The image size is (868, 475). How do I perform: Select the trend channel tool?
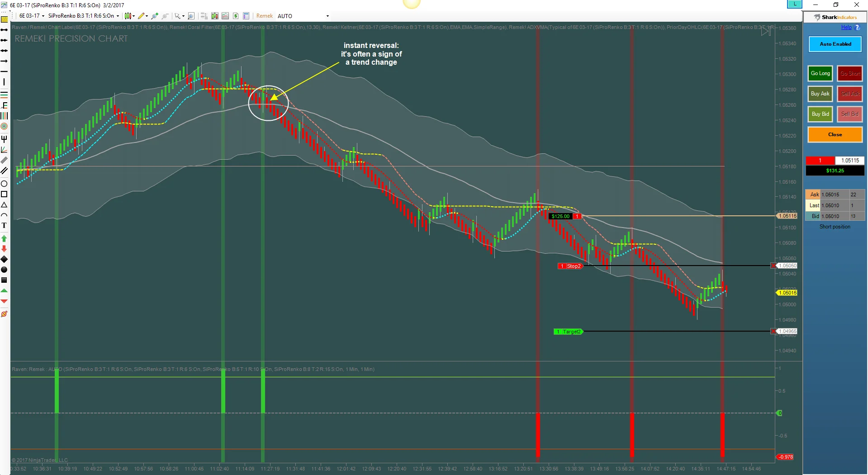pos(4,171)
